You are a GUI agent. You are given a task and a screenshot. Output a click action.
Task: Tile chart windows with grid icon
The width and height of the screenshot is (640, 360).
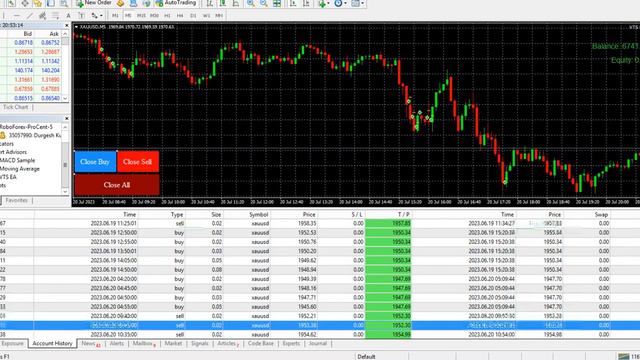pos(277,3)
